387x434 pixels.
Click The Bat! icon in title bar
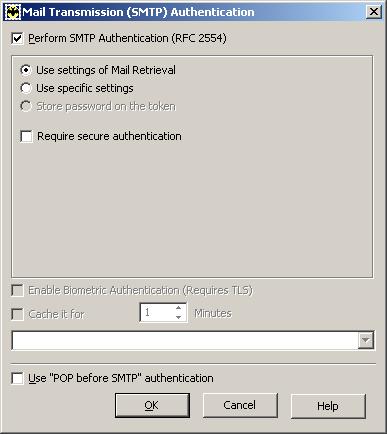13,12
